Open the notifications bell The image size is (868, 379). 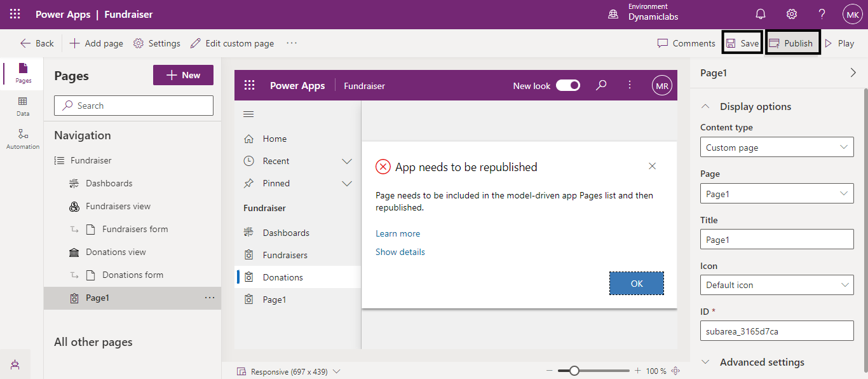point(760,14)
